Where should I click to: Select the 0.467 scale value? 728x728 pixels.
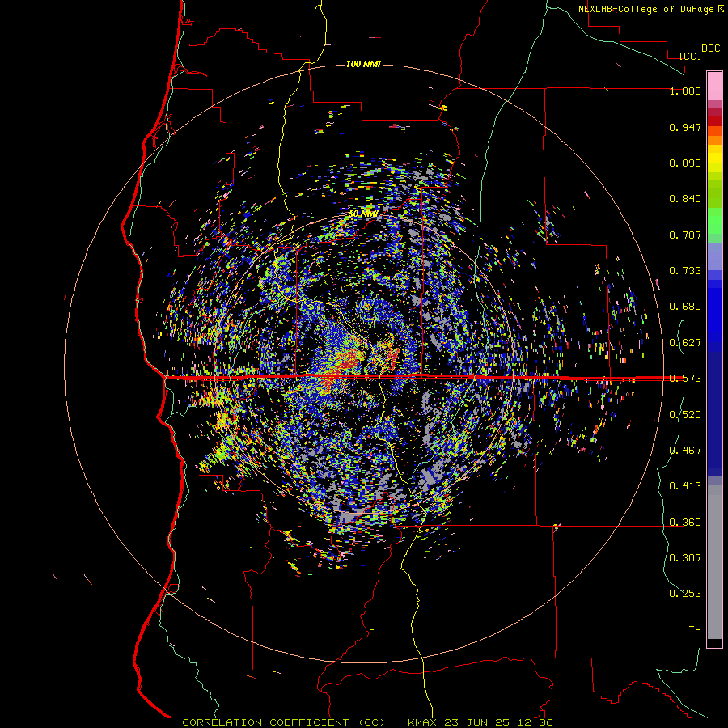click(685, 450)
